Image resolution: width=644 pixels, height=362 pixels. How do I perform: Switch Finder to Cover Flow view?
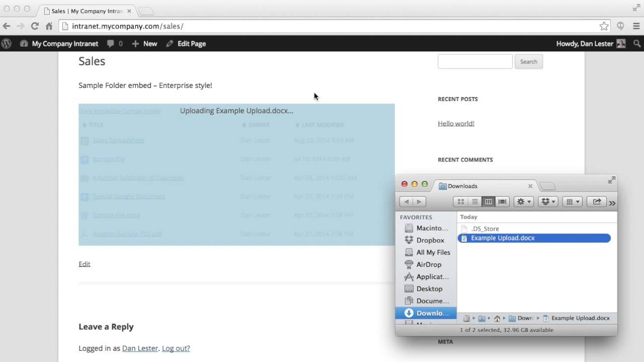pyautogui.click(x=502, y=202)
